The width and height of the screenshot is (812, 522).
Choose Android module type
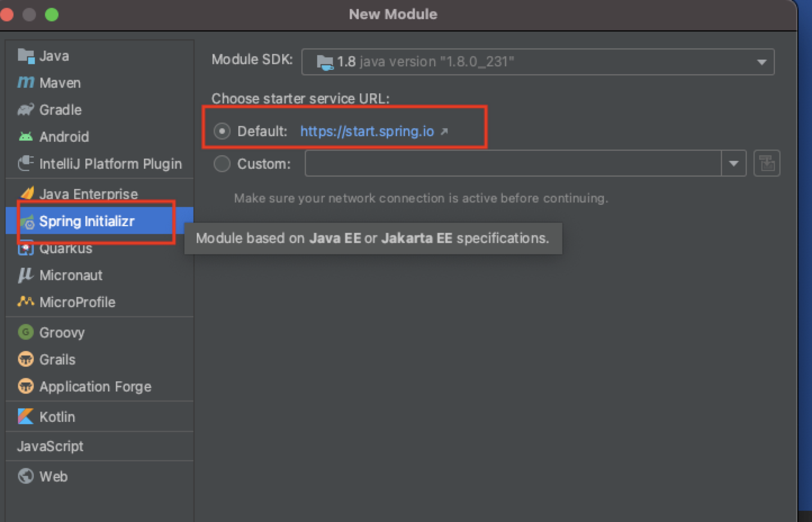pos(100,137)
